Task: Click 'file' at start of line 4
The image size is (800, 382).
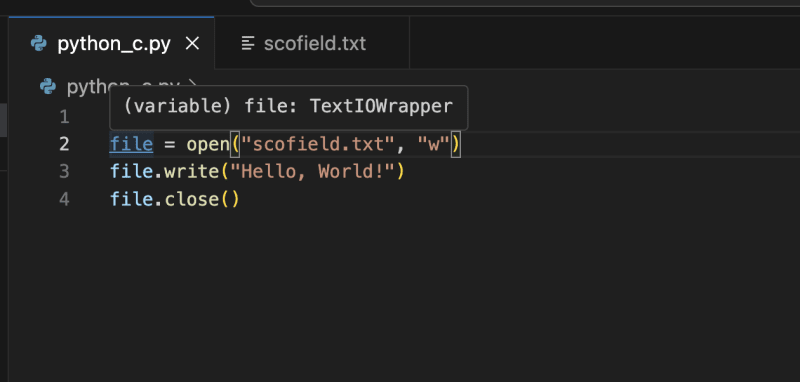Action: click(132, 199)
